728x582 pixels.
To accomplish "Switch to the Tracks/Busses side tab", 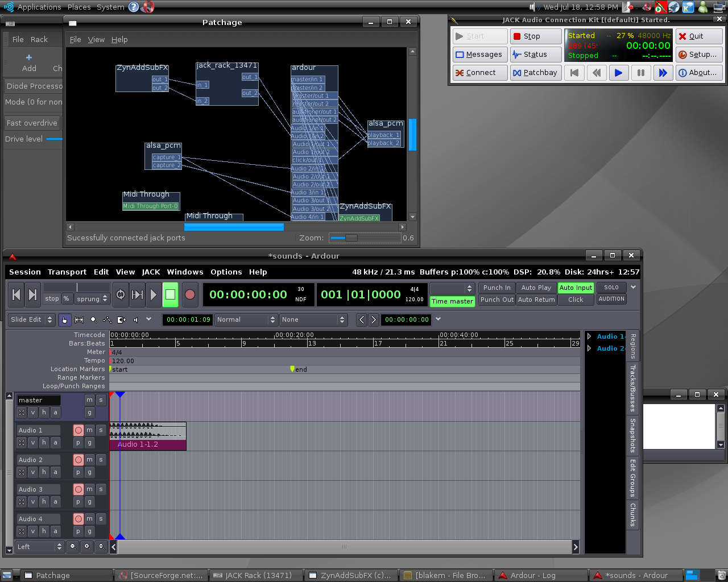I will 632,388.
